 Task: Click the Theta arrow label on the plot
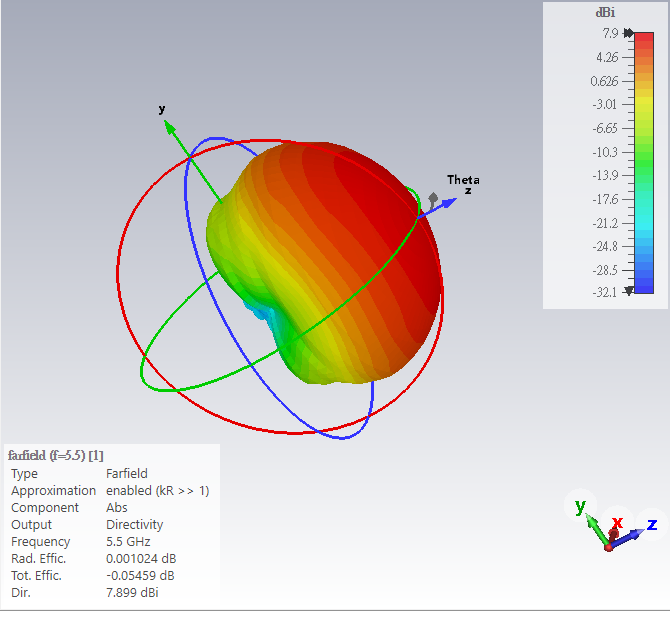coord(462,180)
